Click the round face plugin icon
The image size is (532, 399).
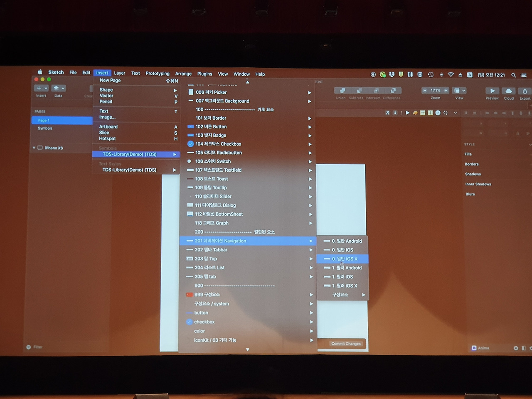coord(438,113)
